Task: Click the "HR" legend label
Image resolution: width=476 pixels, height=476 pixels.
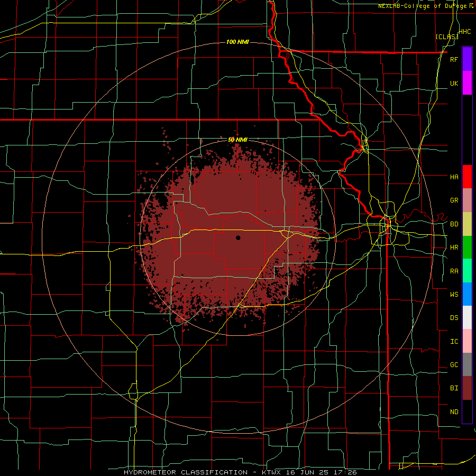Action: pyautogui.click(x=454, y=248)
